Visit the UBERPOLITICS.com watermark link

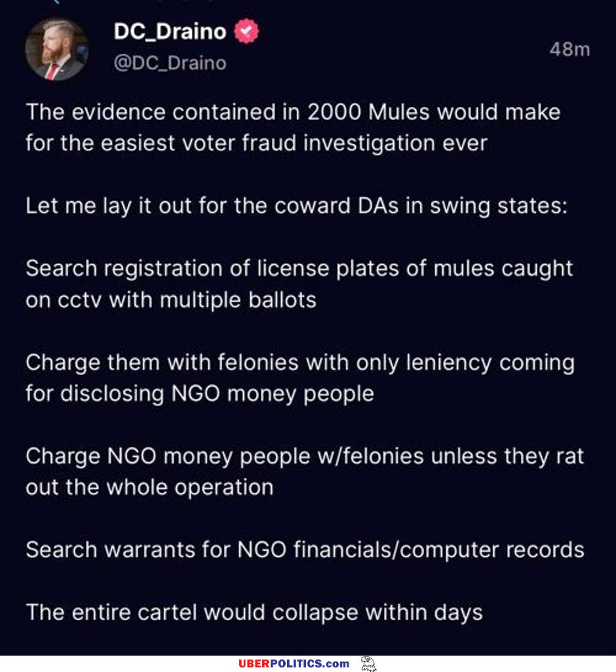pos(294,664)
